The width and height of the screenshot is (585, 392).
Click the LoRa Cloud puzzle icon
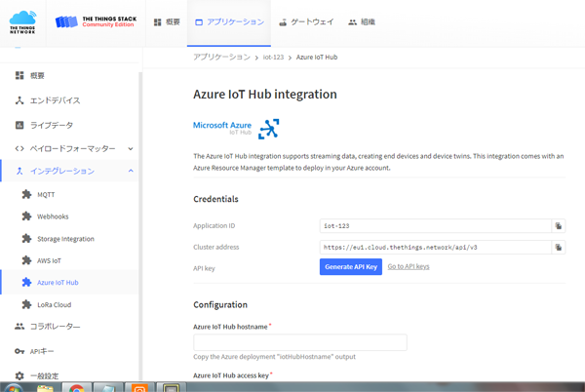26,304
